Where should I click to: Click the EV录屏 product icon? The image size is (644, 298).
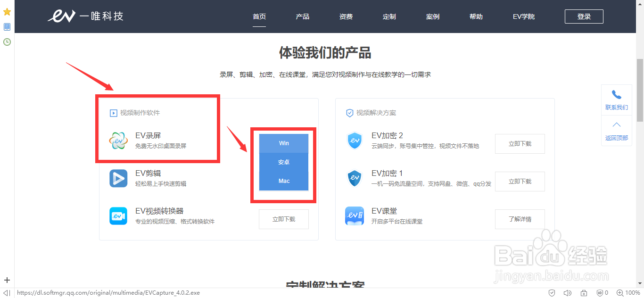coord(118,141)
